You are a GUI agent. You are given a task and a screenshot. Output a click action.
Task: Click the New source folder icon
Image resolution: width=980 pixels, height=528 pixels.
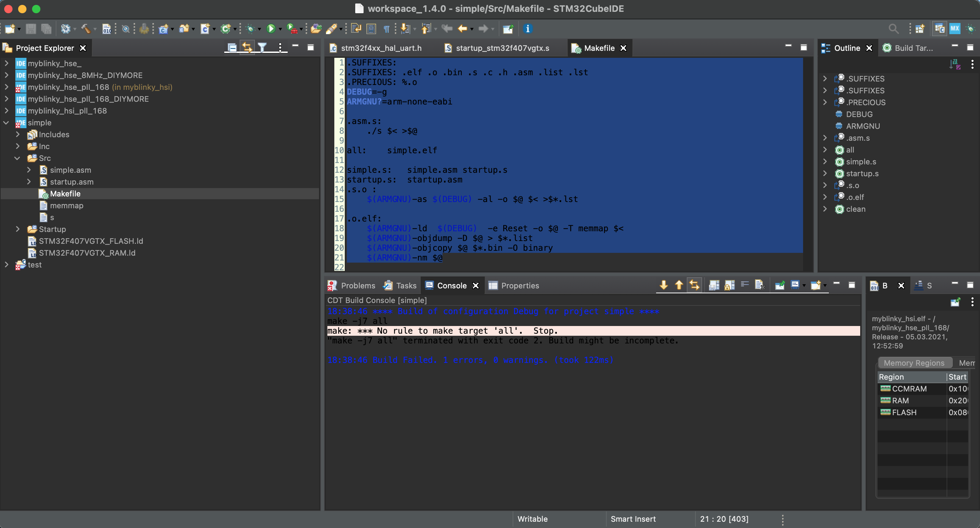pyautogui.click(x=184, y=29)
